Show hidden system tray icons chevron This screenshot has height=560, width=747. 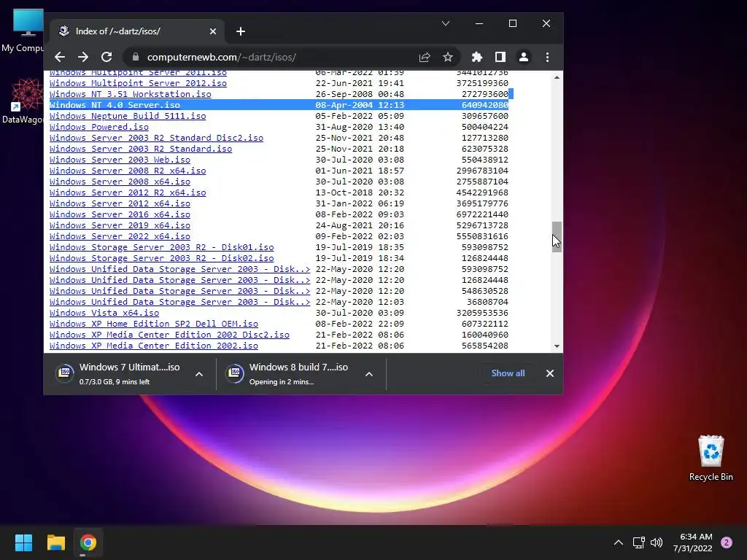pyautogui.click(x=619, y=542)
